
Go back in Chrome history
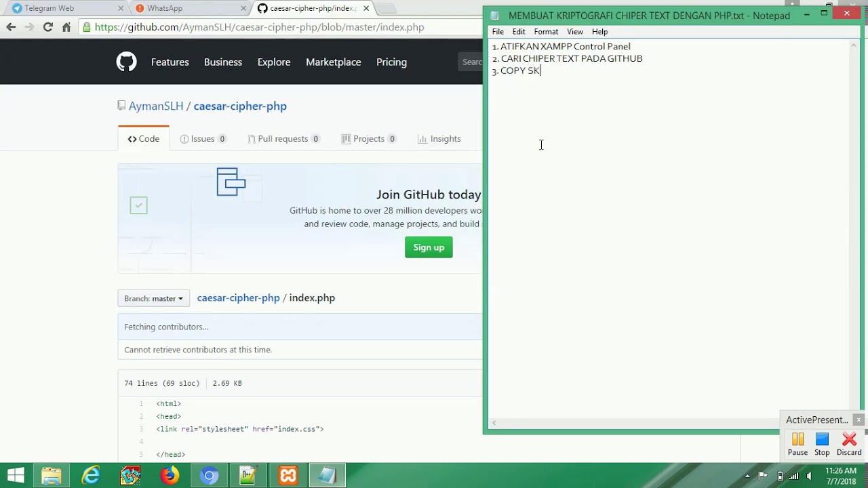tap(11, 27)
